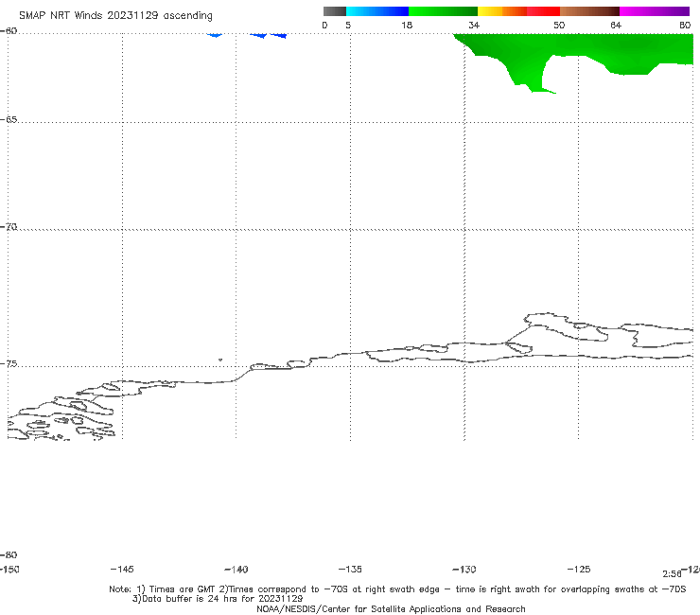Click the longitude label '-135'
The image size is (700, 615).
coord(350,569)
